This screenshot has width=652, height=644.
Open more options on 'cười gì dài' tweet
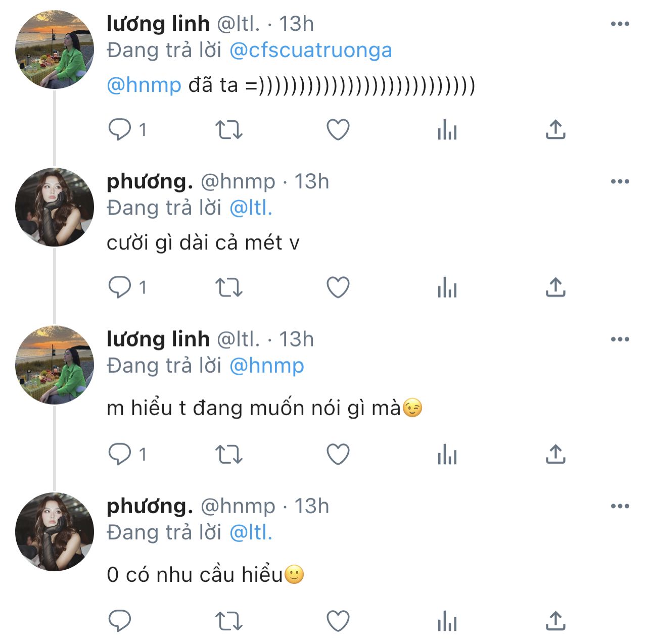point(620,181)
